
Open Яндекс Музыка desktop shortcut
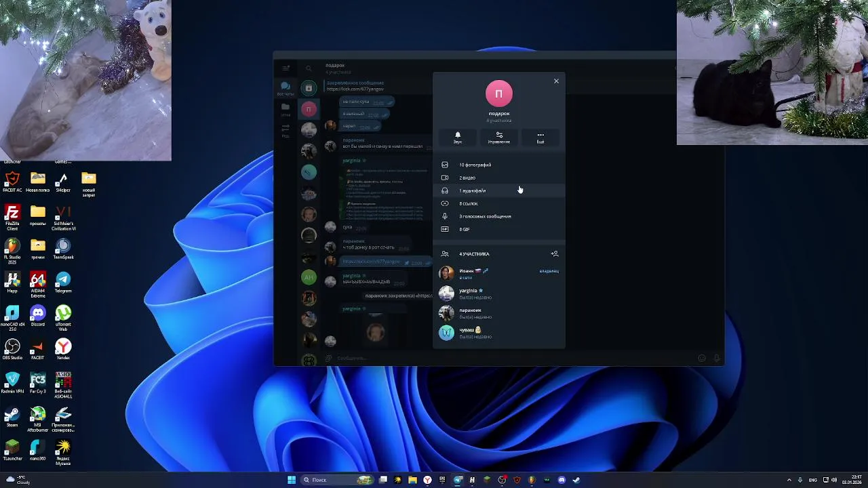click(x=63, y=453)
